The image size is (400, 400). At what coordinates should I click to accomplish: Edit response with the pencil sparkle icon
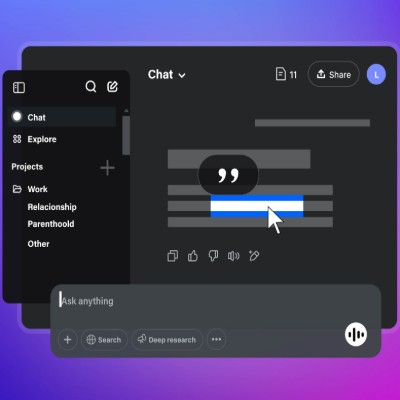[254, 256]
